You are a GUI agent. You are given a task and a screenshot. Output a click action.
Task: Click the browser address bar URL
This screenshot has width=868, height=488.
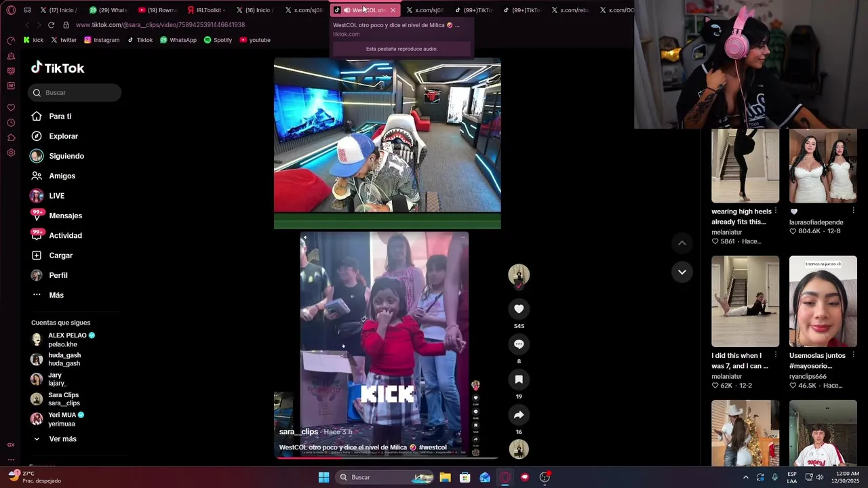pyautogui.click(x=160, y=25)
